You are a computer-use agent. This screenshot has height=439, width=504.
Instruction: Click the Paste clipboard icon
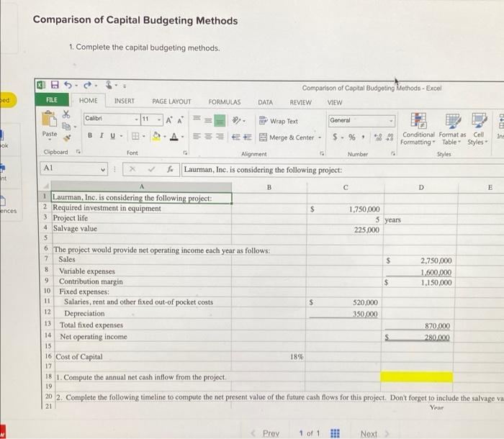click(49, 119)
